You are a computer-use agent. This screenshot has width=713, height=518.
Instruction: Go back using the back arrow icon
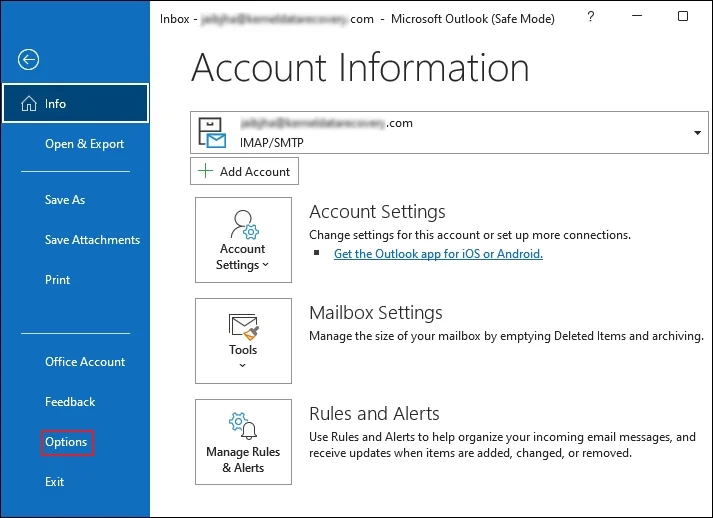pyautogui.click(x=28, y=60)
